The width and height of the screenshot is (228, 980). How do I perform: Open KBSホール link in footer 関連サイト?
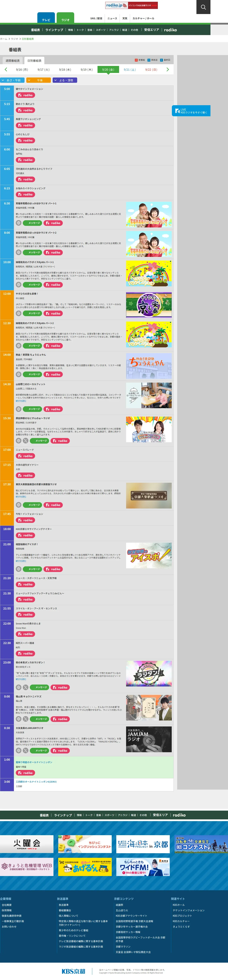tap(179, 905)
